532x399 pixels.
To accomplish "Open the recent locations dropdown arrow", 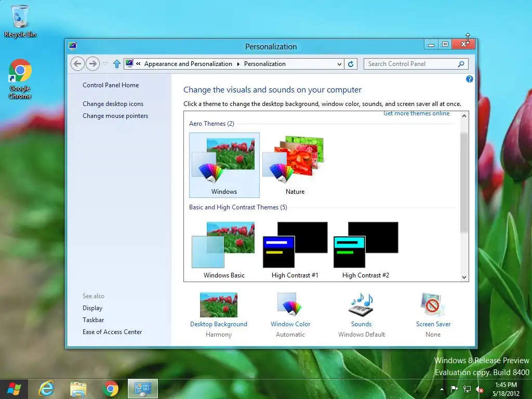I will 105,64.
